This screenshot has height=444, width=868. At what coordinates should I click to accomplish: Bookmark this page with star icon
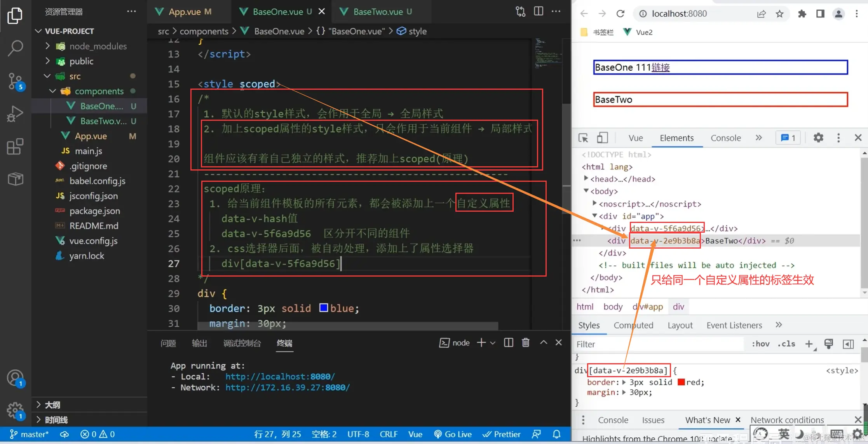779,14
